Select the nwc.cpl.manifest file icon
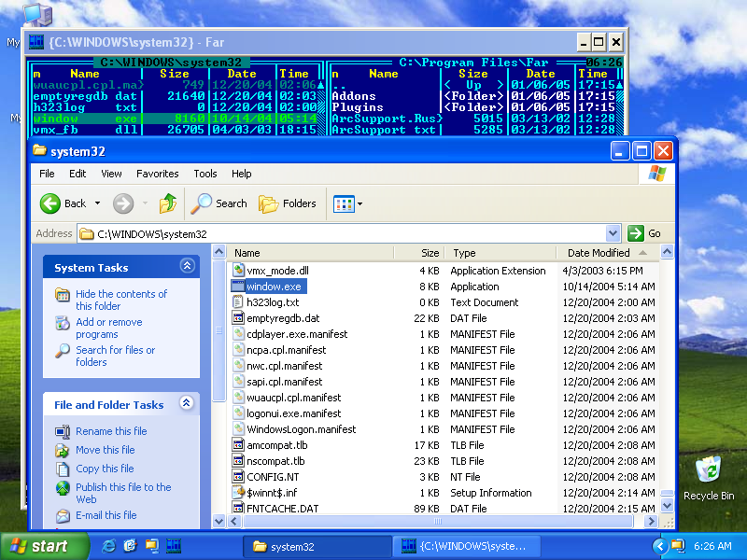 coord(238,365)
